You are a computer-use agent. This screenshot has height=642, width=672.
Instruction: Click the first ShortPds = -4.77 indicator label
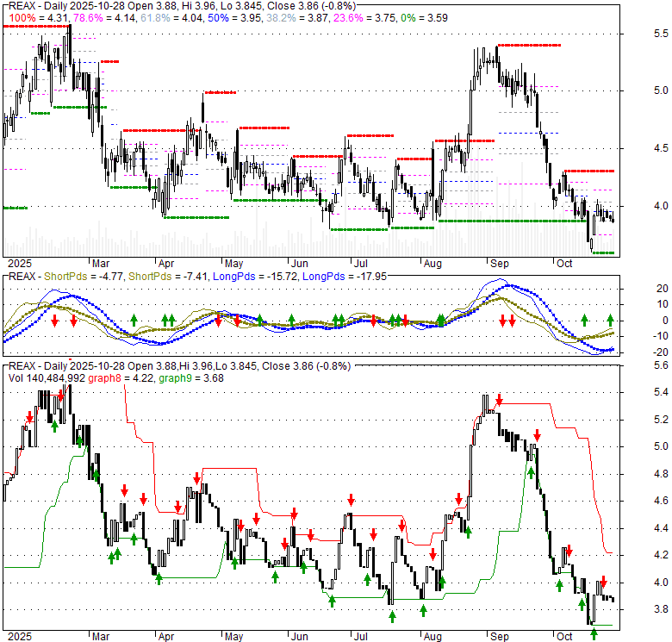[85, 277]
